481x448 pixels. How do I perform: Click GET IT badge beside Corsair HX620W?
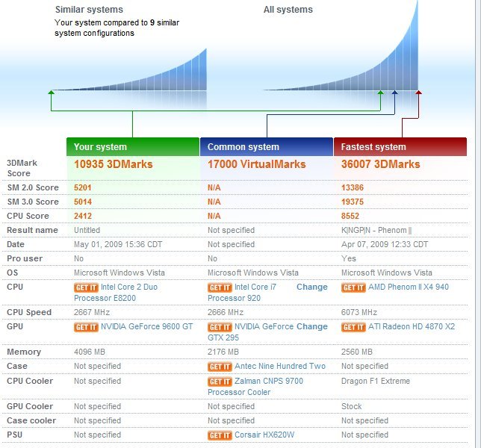pyautogui.click(x=220, y=435)
